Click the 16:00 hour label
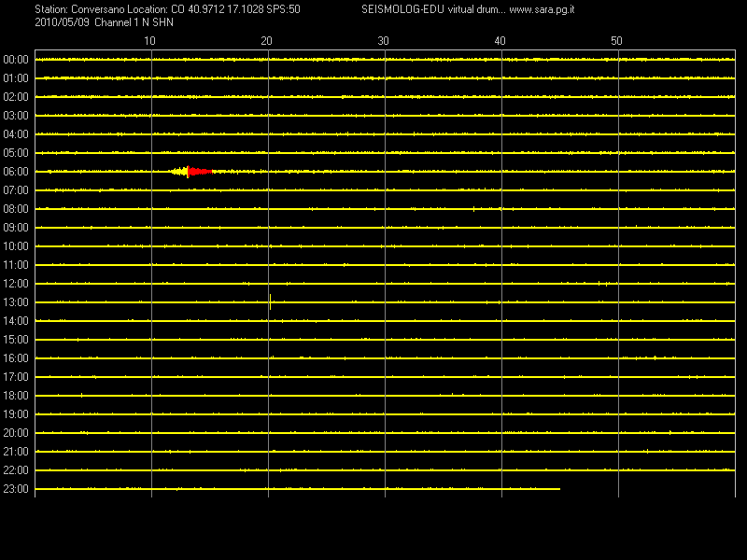This screenshot has height=560, width=747. [16, 358]
